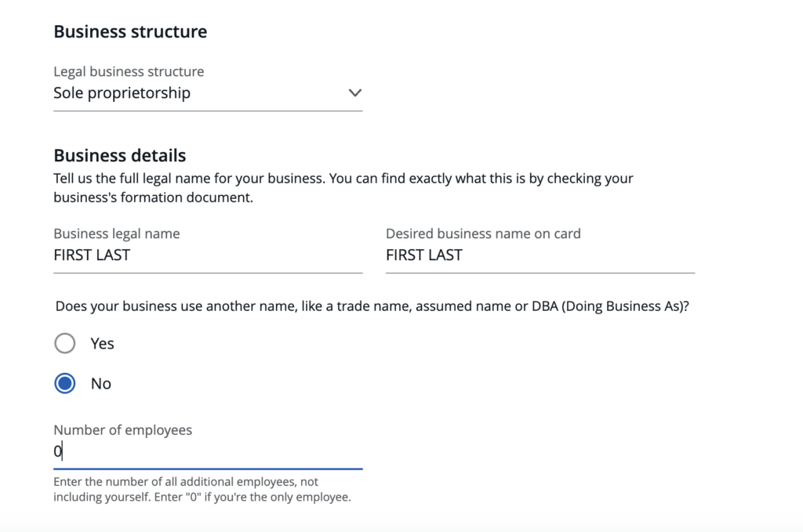
Task: Click FIRST LAST in Business legal name field
Action: (92, 255)
